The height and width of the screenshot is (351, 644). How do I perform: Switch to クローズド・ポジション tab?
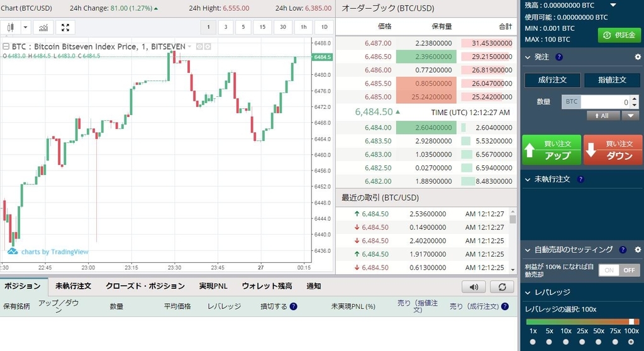(x=145, y=286)
